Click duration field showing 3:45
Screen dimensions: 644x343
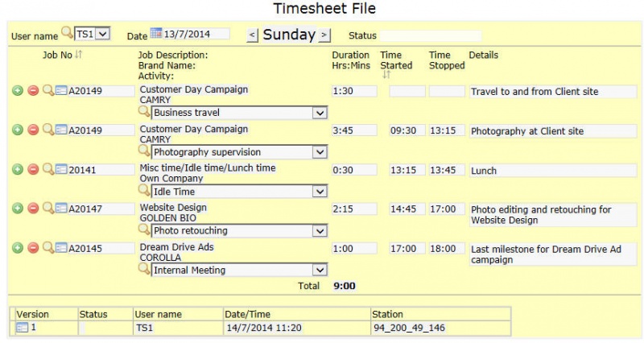[x=354, y=130]
